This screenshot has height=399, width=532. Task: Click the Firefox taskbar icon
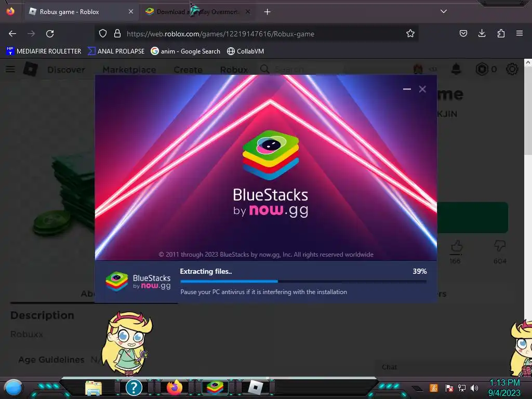(x=175, y=387)
